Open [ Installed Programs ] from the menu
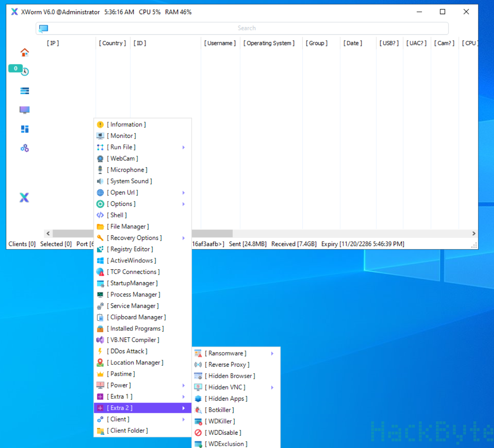Image resolution: width=494 pixels, height=448 pixels. click(x=142, y=328)
